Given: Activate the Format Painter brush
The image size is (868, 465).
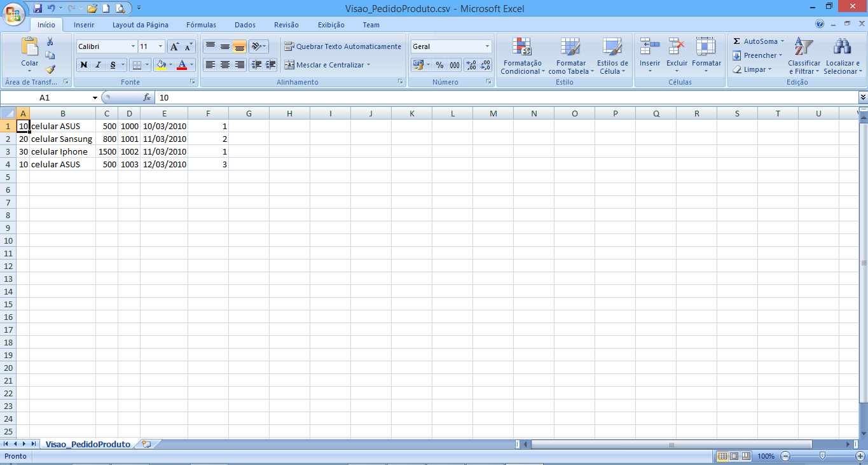Looking at the screenshot, I should pyautogui.click(x=50, y=69).
